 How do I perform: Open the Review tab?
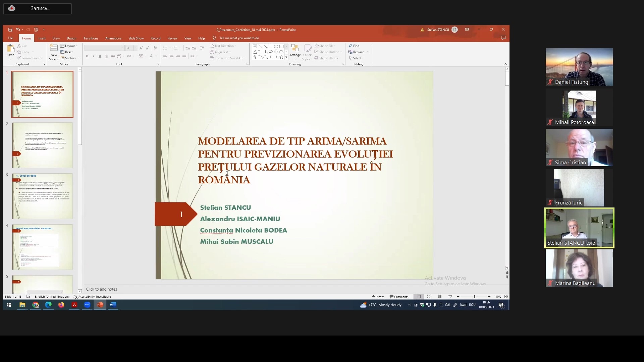(172, 38)
